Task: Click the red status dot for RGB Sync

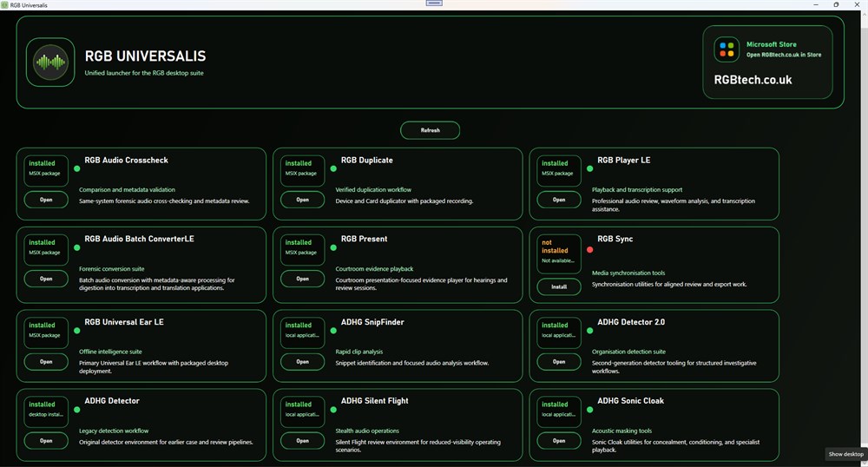Action: coord(589,249)
